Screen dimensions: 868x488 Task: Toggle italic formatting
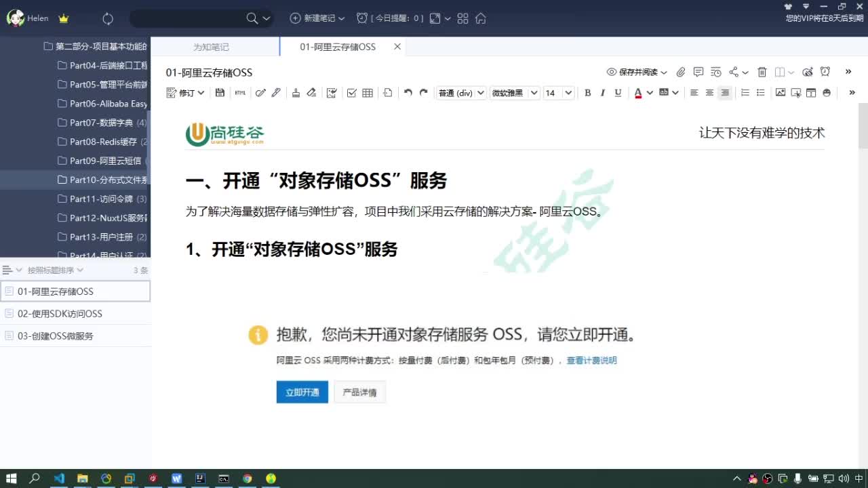pyautogui.click(x=603, y=93)
